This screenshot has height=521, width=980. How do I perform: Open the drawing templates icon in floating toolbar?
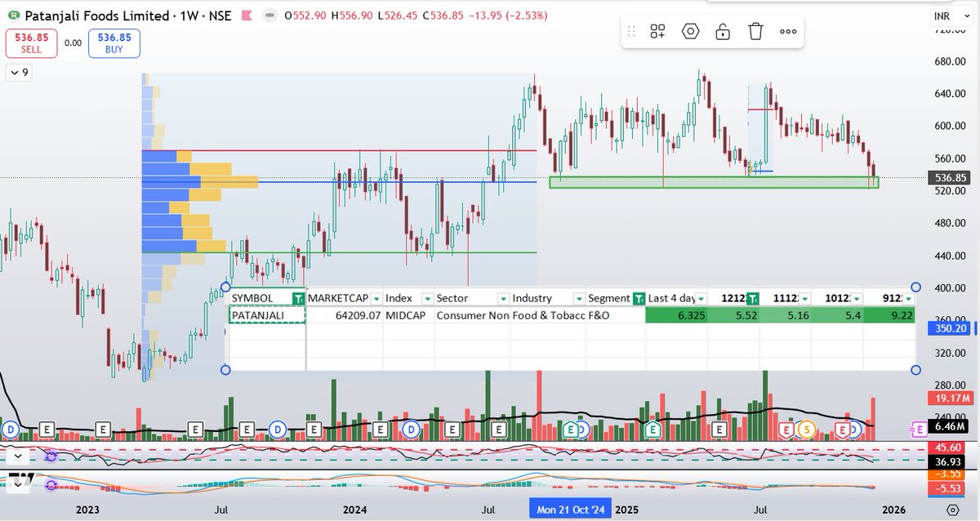coord(657,32)
